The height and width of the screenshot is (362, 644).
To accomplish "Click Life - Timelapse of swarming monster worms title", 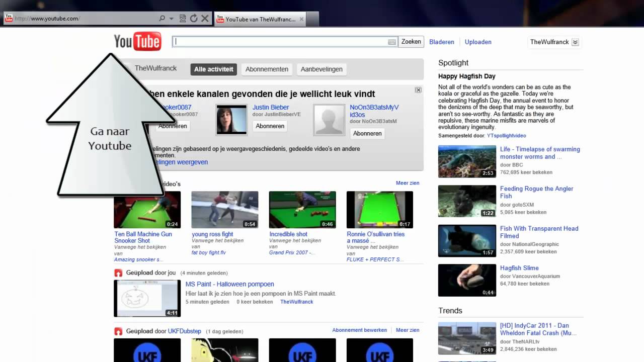I will [540, 153].
